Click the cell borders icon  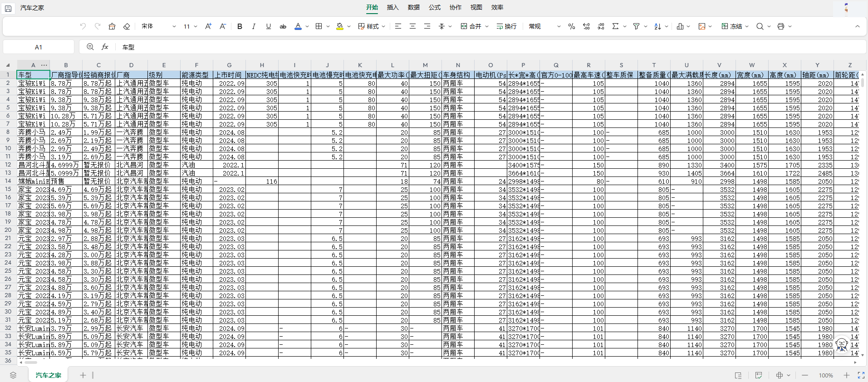tap(319, 26)
